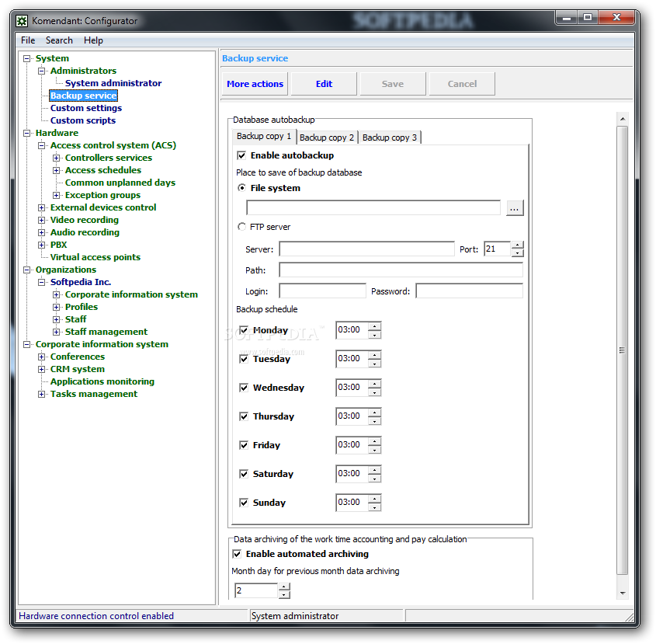
Task: Uncheck Enable autobackup
Action: pyautogui.click(x=241, y=156)
